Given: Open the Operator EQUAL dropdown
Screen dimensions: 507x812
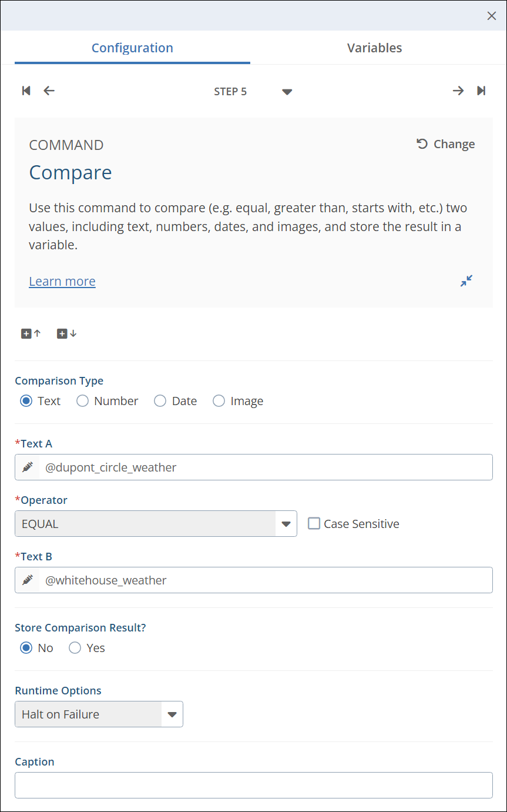Looking at the screenshot, I should tap(286, 524).
